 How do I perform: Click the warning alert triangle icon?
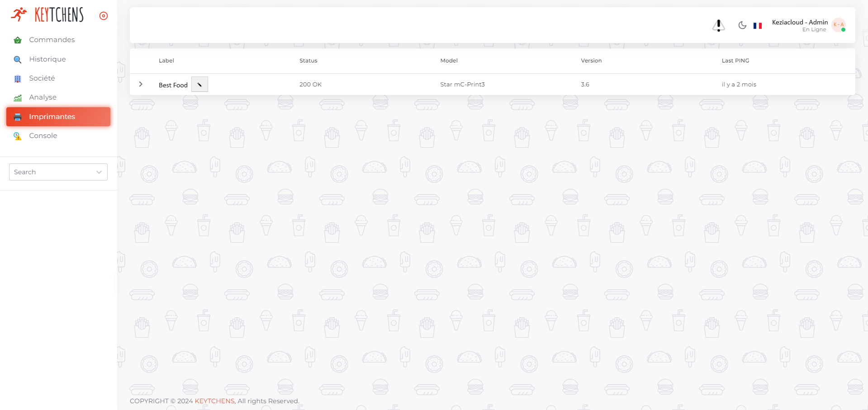718,26
